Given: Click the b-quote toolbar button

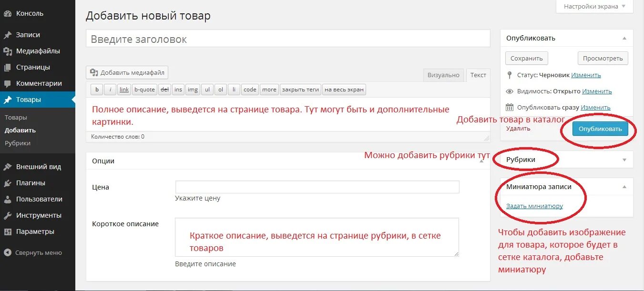Looking at the screenshot, I should click(x=144, y=90).
